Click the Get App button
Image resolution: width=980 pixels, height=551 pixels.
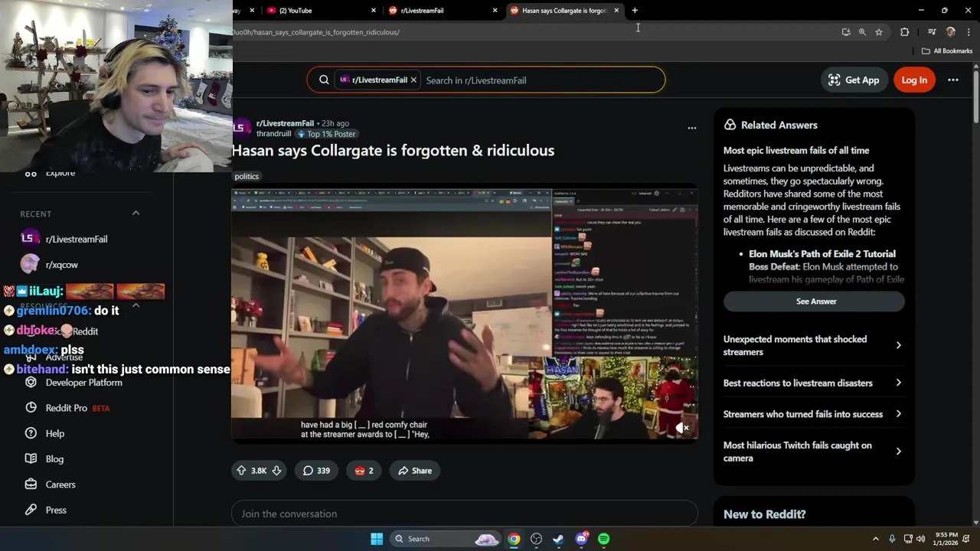854,80
